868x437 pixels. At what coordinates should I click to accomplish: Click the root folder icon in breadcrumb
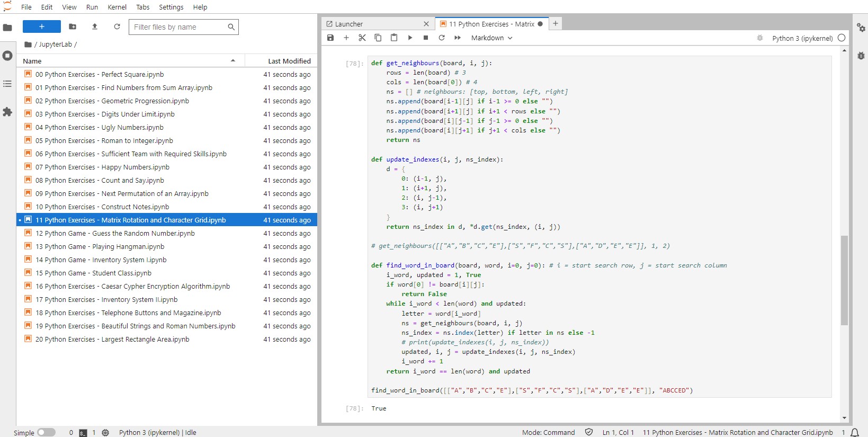coord(28,44)
